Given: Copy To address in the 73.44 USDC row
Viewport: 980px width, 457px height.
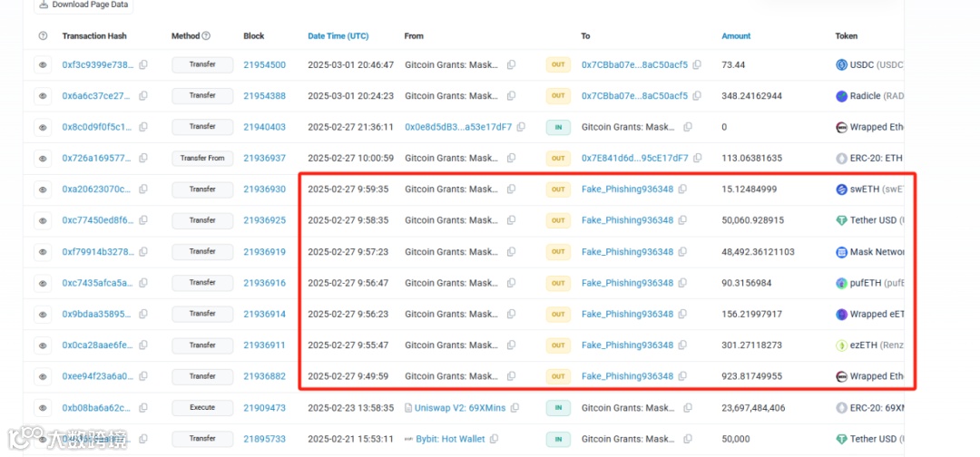Looking at the screenshot, I should [x=697, y=65].
